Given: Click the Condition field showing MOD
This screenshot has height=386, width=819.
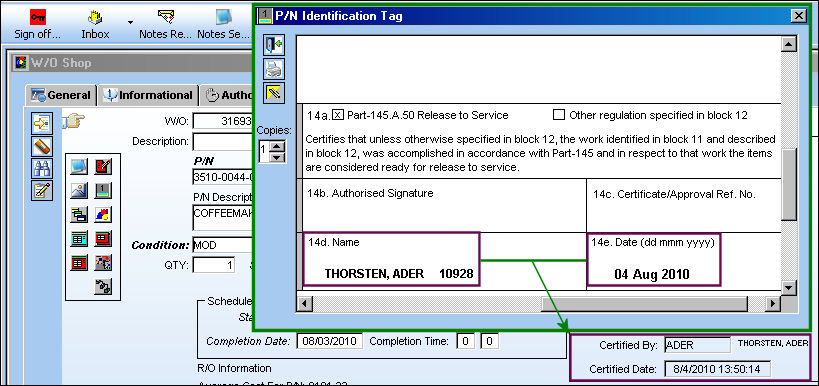Looking at the screenshot, I should tap(223, 244).
